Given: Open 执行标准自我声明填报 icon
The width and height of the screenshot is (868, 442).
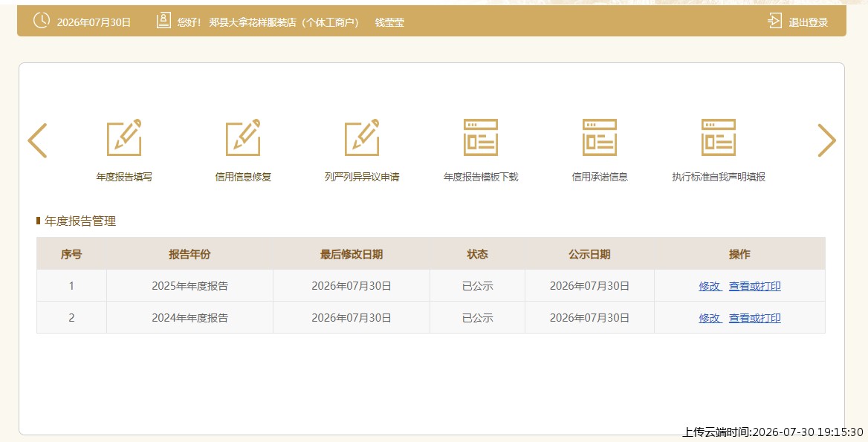Looking at the screenshot, I should [x=719, y=137].
